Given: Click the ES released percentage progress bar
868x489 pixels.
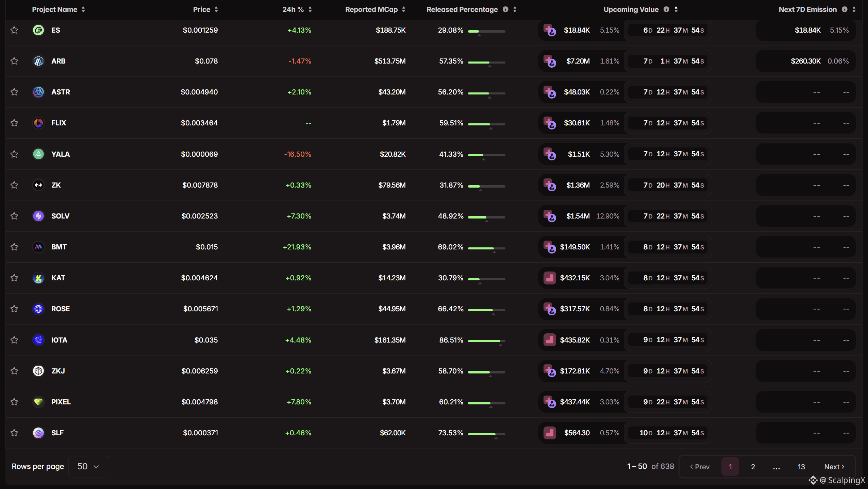Looking at the screenshot, I should coord(487,32).
